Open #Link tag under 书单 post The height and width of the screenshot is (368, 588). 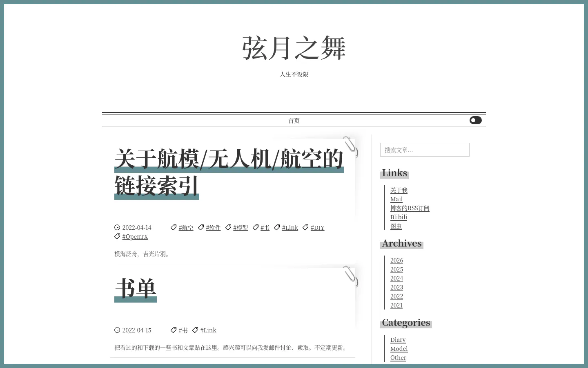click(x=208, y=330)
